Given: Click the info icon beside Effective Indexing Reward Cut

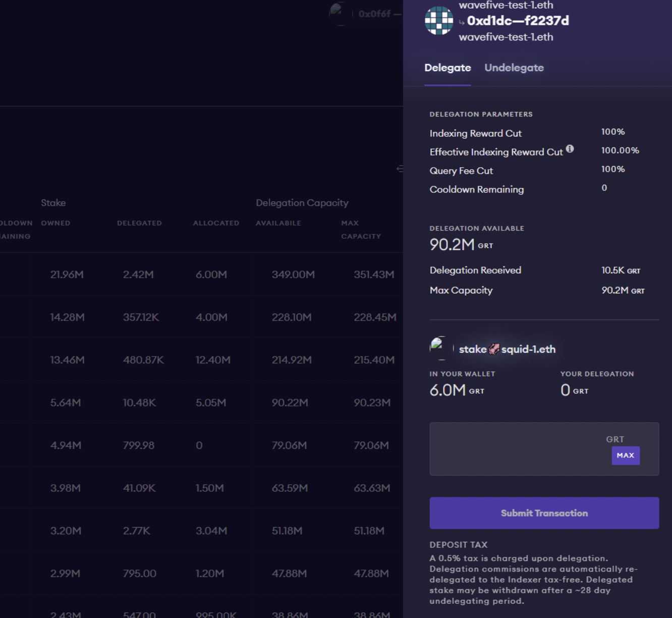Looking at the screenshot, I should point(570,149).
